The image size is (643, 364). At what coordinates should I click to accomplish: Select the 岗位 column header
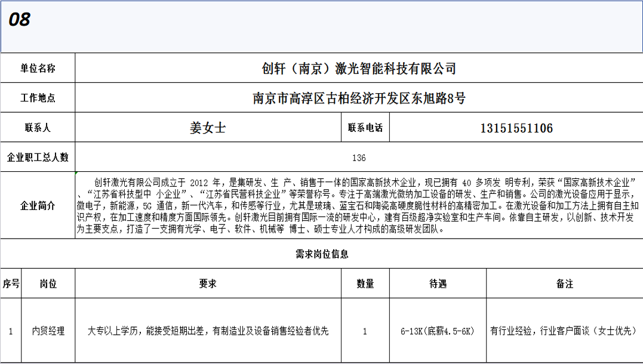[x=48, y=283]
